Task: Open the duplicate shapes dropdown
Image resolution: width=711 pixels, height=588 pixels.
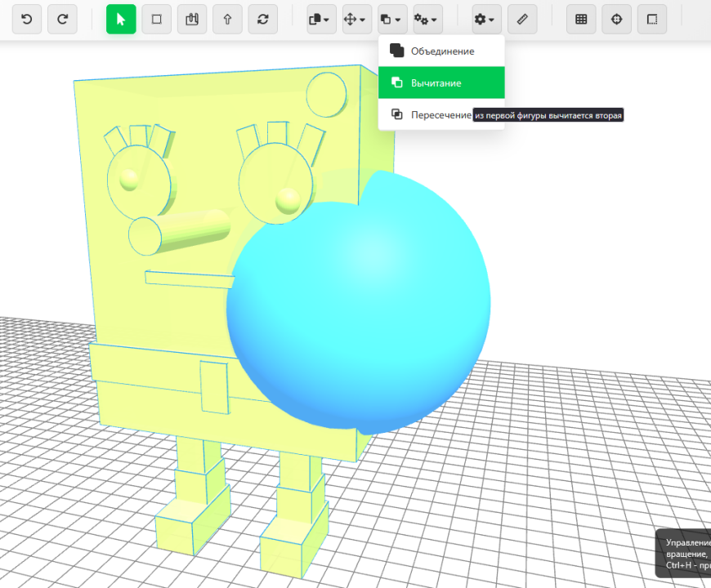Action: [x=319, y=19]
